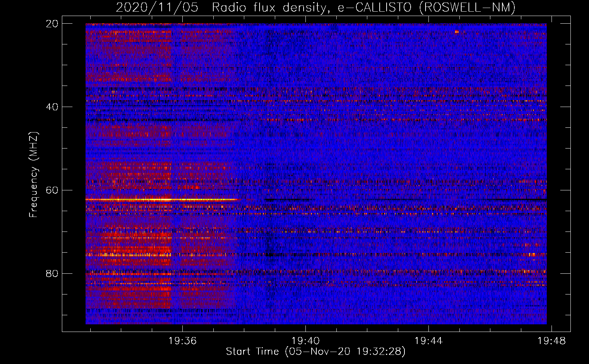Click the '80' frequency tick label
The width and height of the screenshot is (589, 364).
52,274
